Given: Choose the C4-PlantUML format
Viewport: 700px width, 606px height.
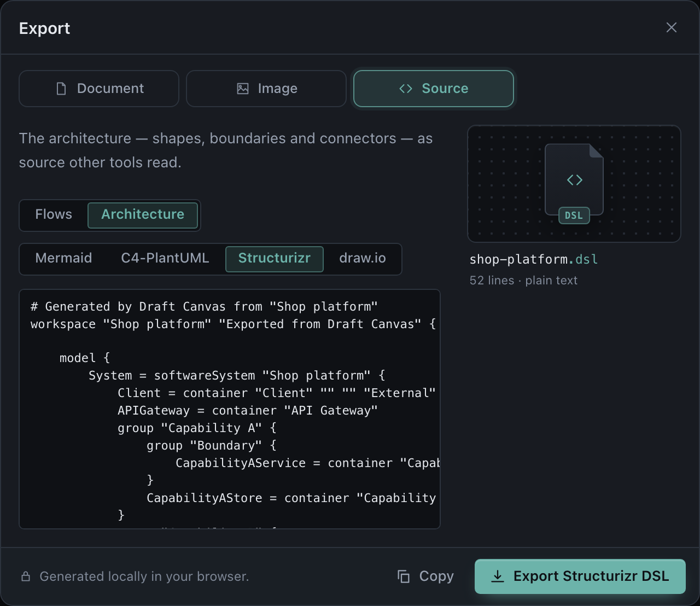Looking at the screenshot, I should [x=165, y=258].
